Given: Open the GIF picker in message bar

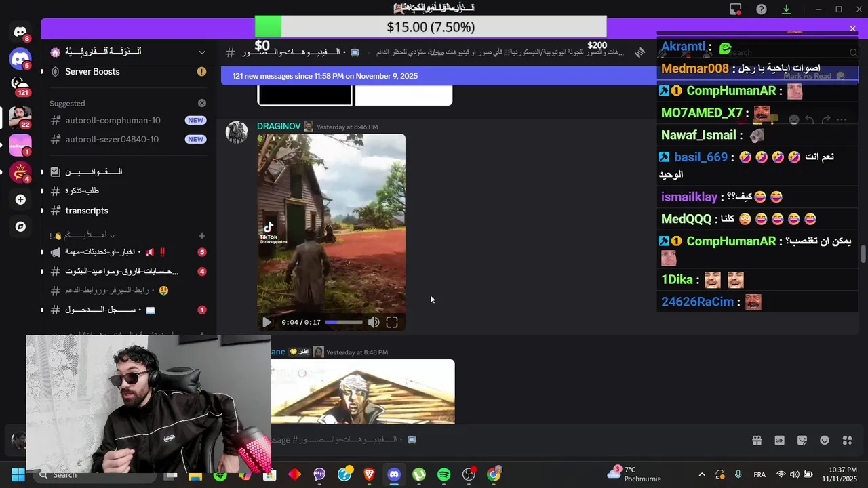Looking at the screenshot, I should point(779,440).
